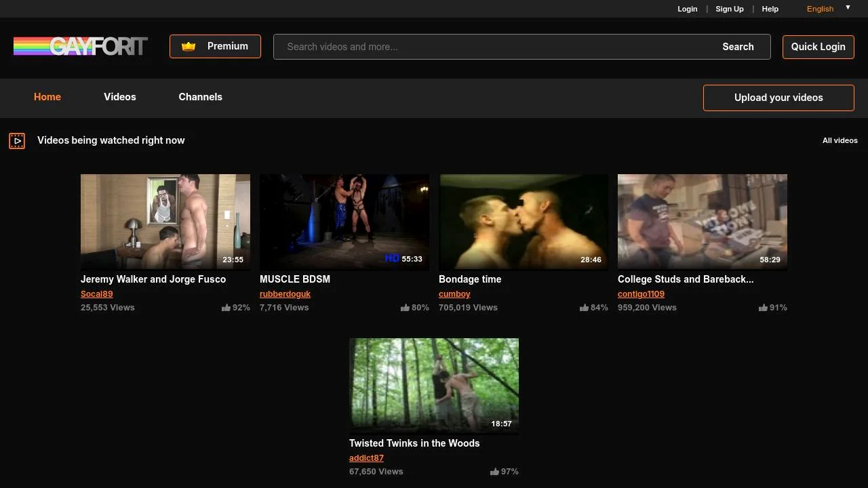Open the 'Twisted Twinks in the Woods' thumbnail

tap(434, 385)
